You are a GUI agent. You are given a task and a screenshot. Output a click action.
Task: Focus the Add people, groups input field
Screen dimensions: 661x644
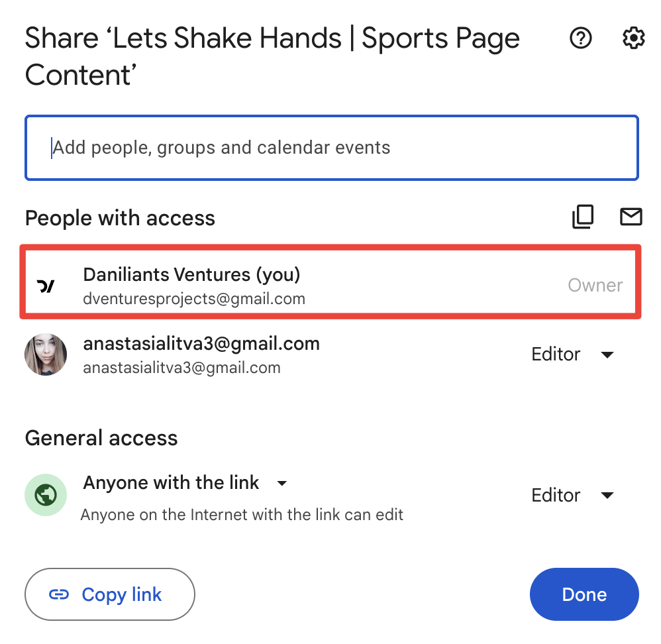[331, 147]
